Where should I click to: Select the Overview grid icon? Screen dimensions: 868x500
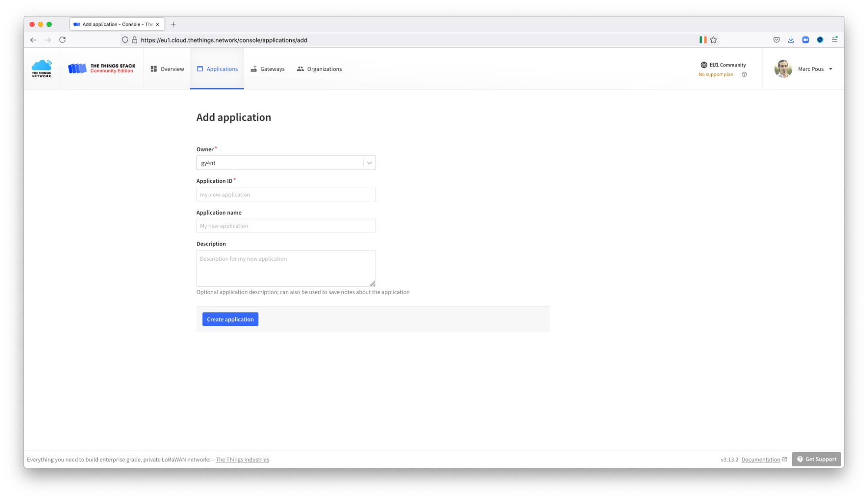coord(154,69)
